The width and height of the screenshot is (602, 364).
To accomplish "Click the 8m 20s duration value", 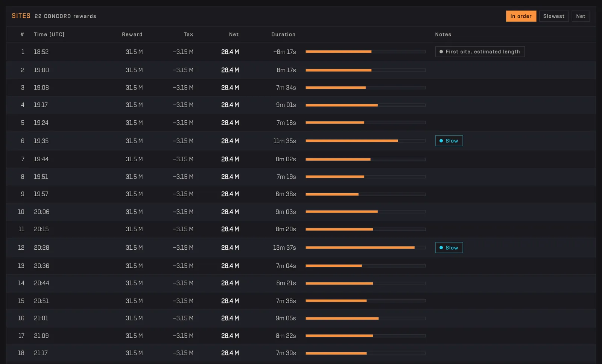I will click(x=286, y=229).
